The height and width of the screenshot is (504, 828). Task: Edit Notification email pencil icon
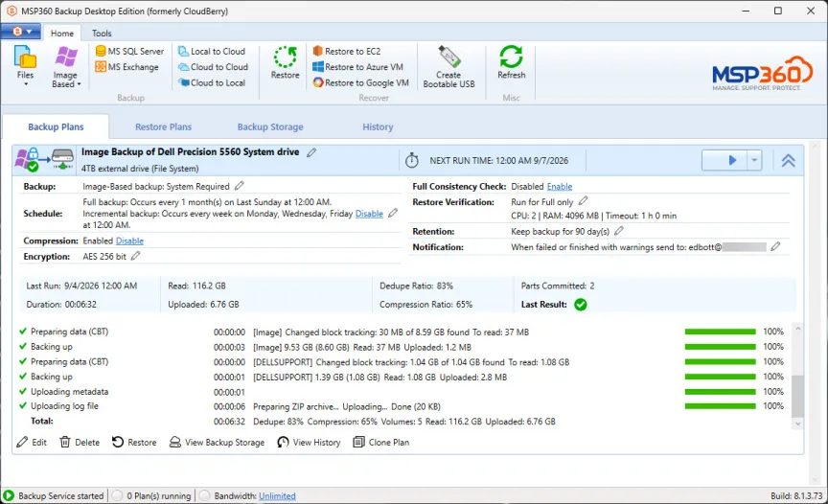coord(775,246)
